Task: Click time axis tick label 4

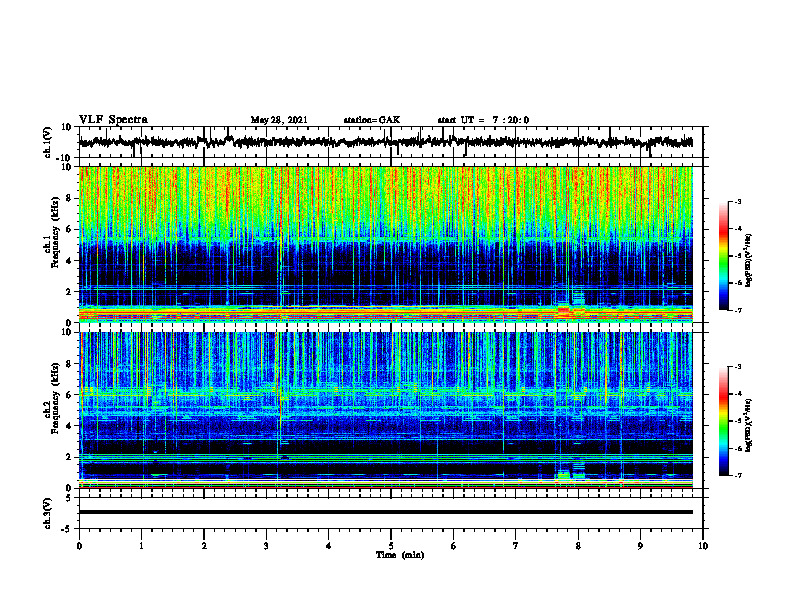Action: point(329,546)
